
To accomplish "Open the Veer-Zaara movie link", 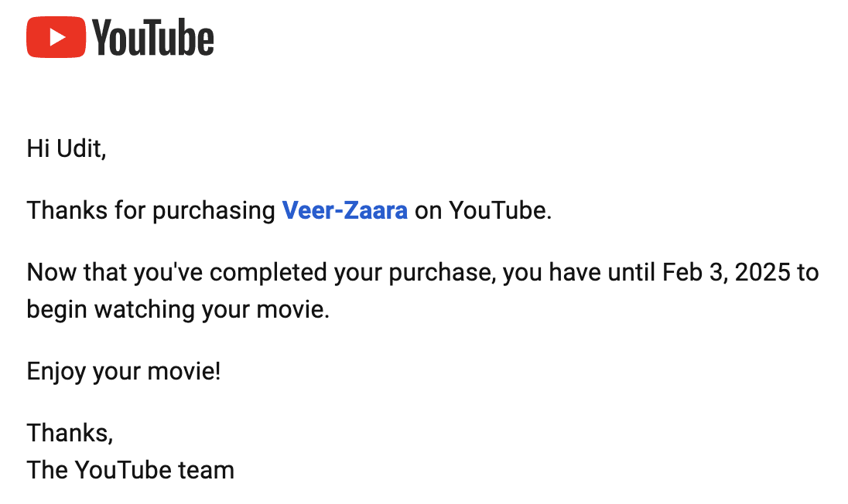I will pos(344,210).
